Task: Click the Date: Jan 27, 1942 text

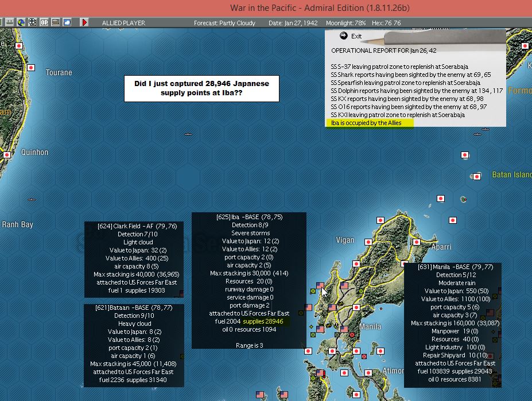Action: point(293,23)
